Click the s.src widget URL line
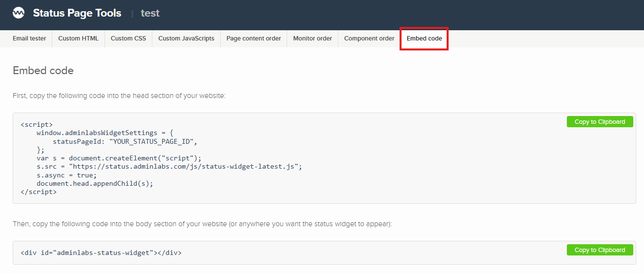The height and width of the screenshot is (273, 644). 169,167
